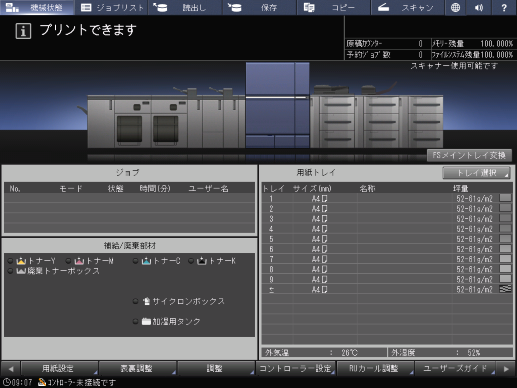The height and width of the screenshot is (388, 517).
Task: Click the 原稿カウンター value
Action: (x=420, y=44)
